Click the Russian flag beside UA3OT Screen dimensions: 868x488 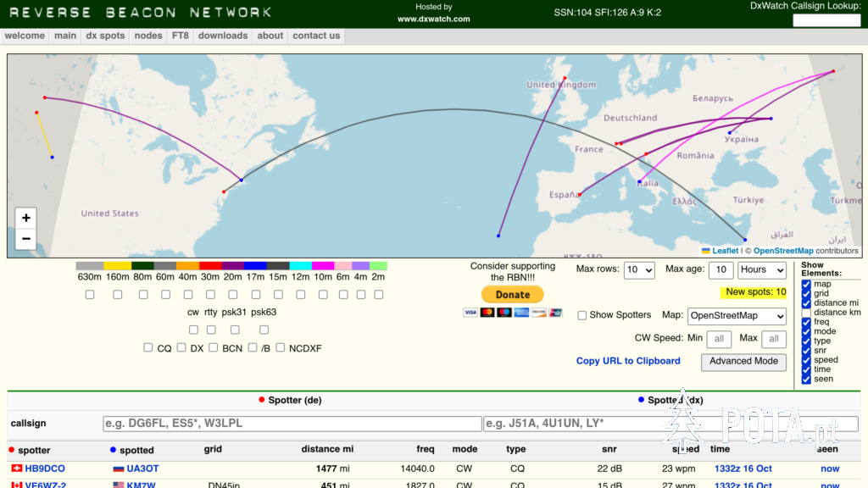click(x=118, y=469)
